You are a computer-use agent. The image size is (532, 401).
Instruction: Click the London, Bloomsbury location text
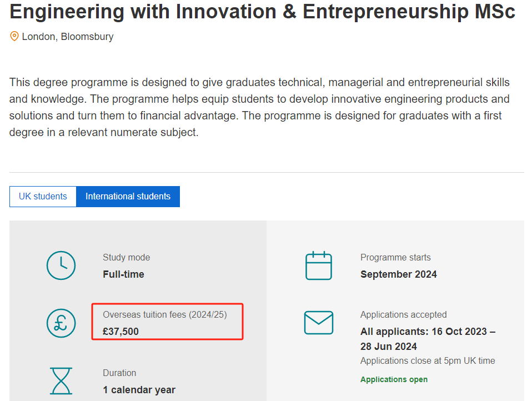68,37
